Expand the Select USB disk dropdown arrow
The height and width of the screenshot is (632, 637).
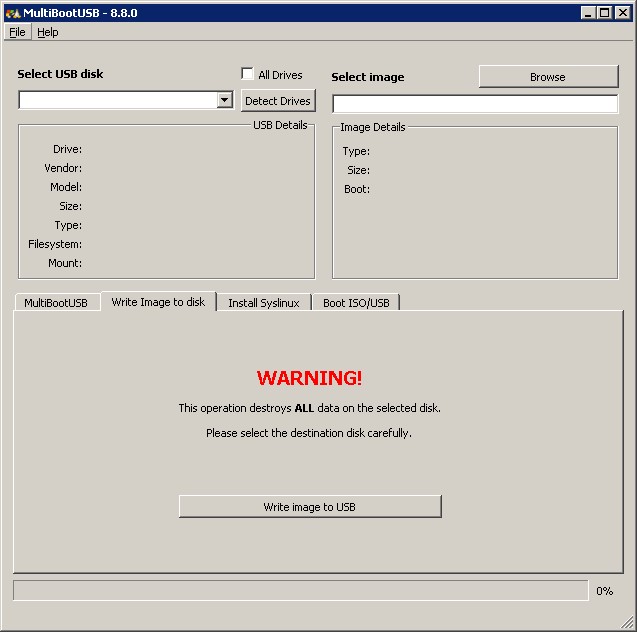pos(224,100)
